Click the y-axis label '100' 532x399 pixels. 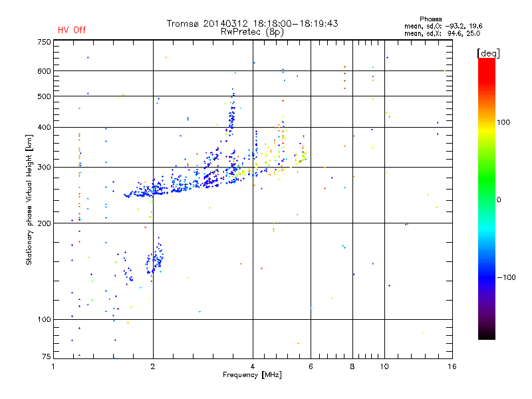(44, 319)
